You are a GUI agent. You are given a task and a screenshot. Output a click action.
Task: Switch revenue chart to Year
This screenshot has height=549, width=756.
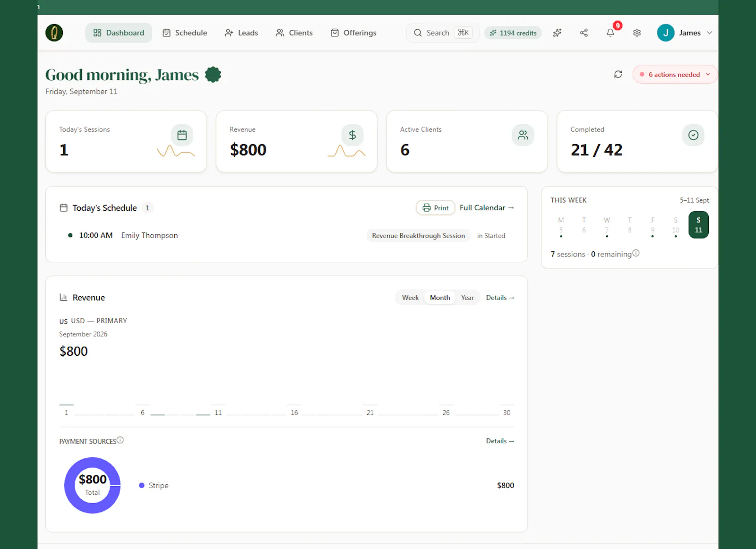pos(467,298)
